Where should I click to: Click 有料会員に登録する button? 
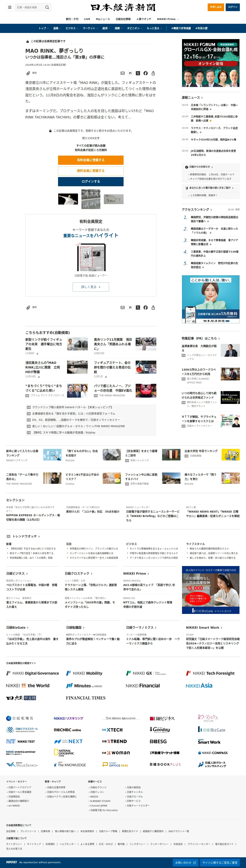click(91, 160)
